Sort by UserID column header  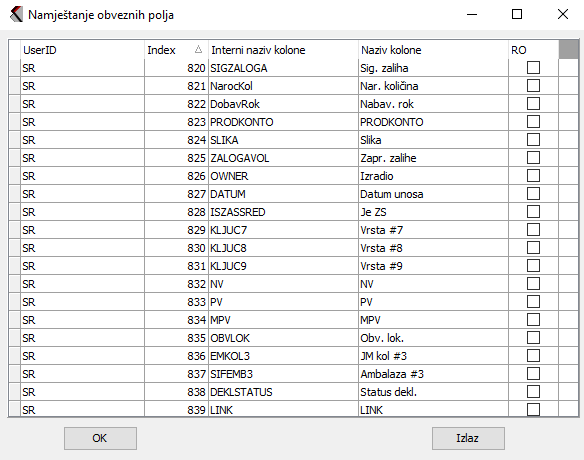82,50
